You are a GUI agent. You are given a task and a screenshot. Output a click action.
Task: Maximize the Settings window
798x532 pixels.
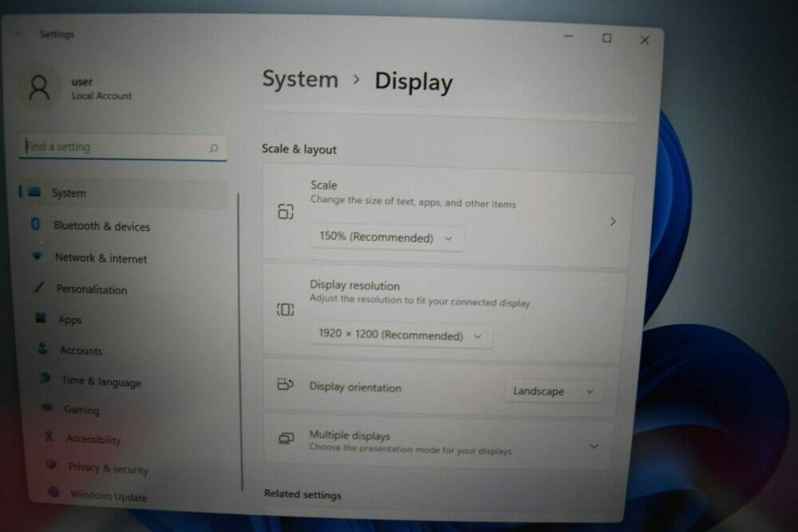pos(606,38)
